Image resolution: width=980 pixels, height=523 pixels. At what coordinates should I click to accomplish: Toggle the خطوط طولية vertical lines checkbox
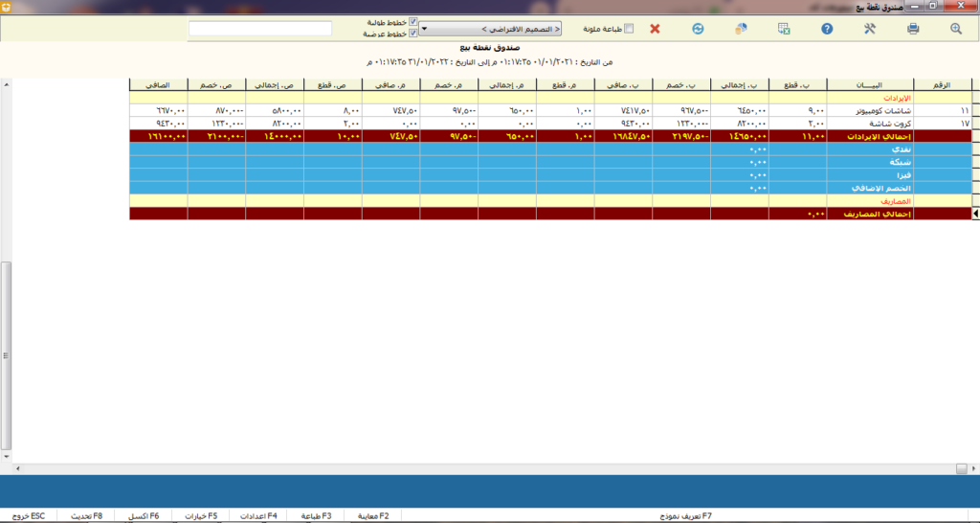pyautogui.click(x=412, y=22)
